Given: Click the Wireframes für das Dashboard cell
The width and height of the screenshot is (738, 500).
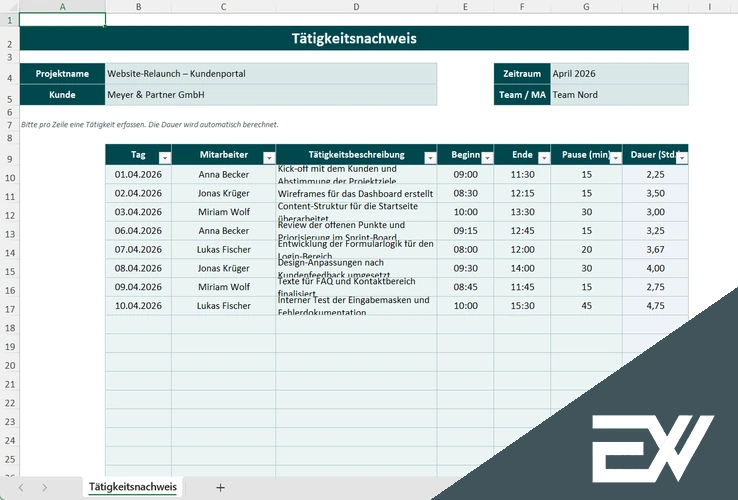Looking at the screenshot, I should pos(356,194).
